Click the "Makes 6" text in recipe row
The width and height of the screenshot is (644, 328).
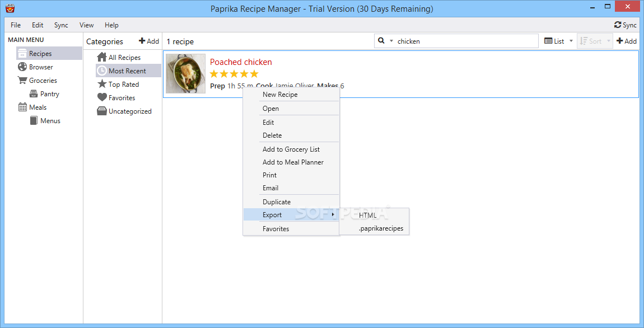click(x=330, y=86)
